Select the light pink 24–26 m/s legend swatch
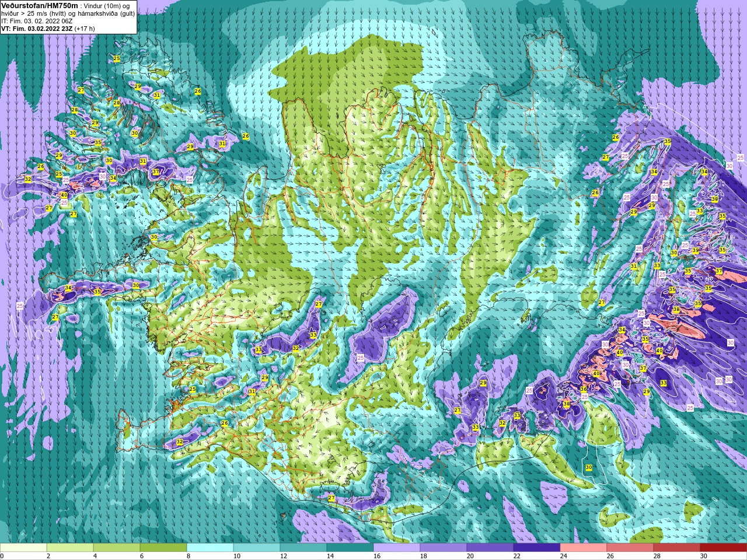 [x=584, y=548]
